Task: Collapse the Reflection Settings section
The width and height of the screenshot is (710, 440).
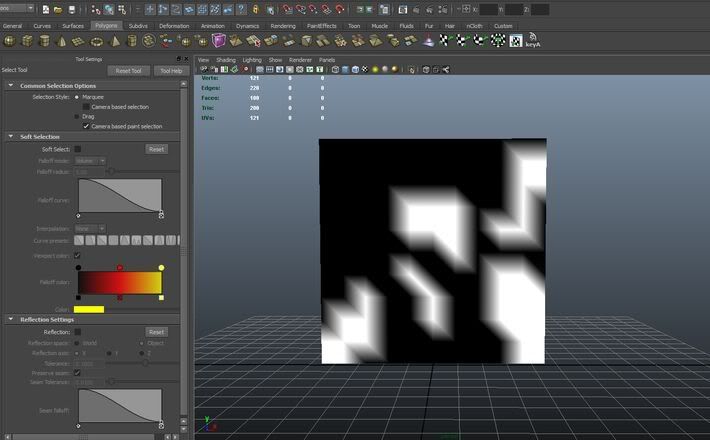Action: pos(12,319)
